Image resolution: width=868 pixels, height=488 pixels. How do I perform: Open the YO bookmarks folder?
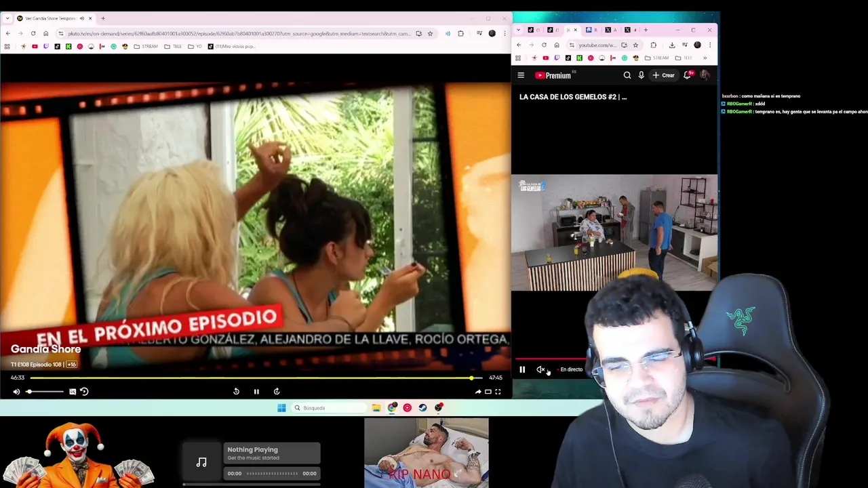(x=195, y=46)
